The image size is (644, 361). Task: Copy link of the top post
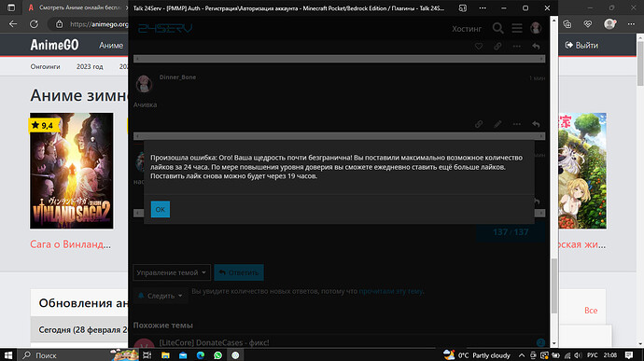pos(497,47)
